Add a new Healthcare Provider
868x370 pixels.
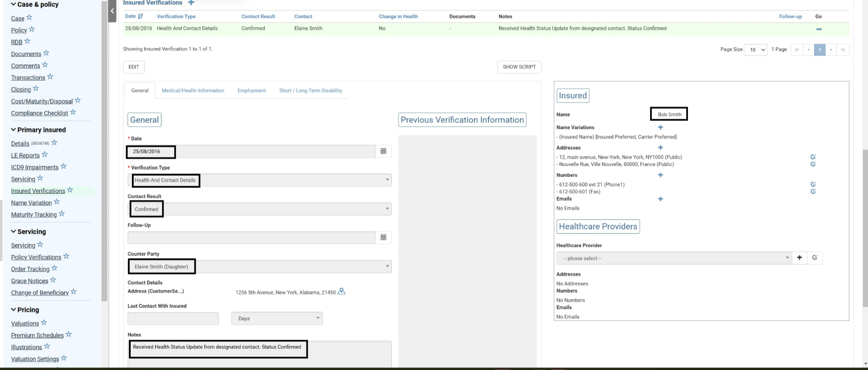(799, 258)
